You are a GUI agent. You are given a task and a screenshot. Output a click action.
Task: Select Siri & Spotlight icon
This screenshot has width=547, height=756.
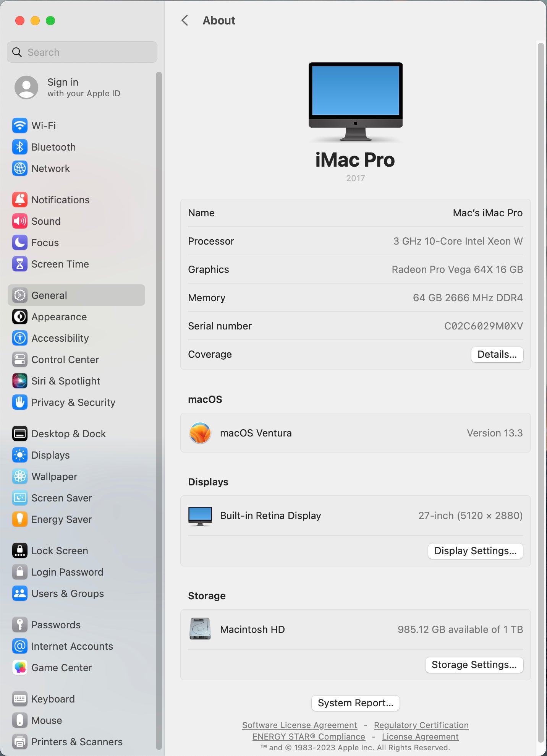(x=20, y=381)
